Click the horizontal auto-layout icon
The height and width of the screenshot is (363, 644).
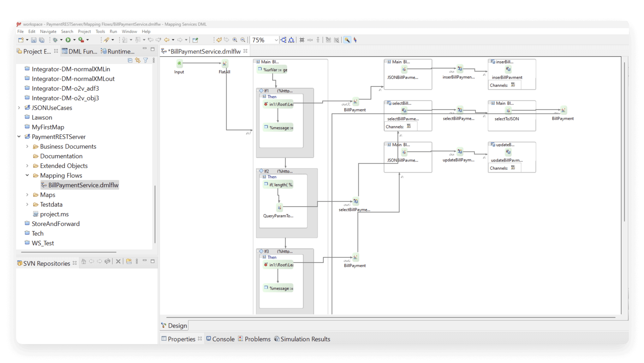tap(283, 40)
